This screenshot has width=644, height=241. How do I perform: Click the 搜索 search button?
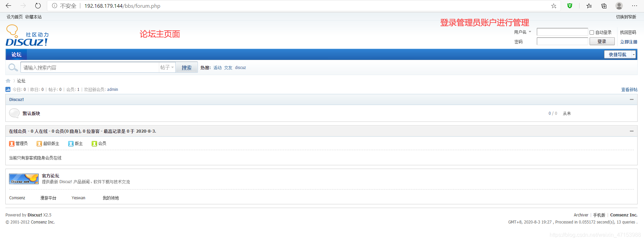point(186,68)
